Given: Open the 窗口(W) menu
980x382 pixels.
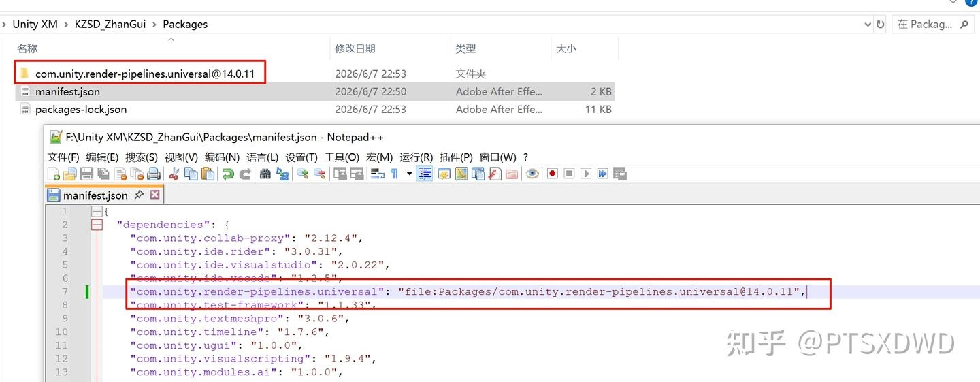Looking at the screenshot, I should click(x=497, y=157).
